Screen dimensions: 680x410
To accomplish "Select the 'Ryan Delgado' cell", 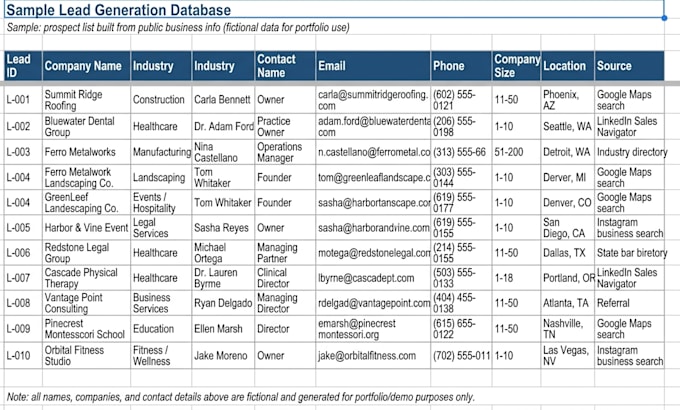I will coord(223,303).
